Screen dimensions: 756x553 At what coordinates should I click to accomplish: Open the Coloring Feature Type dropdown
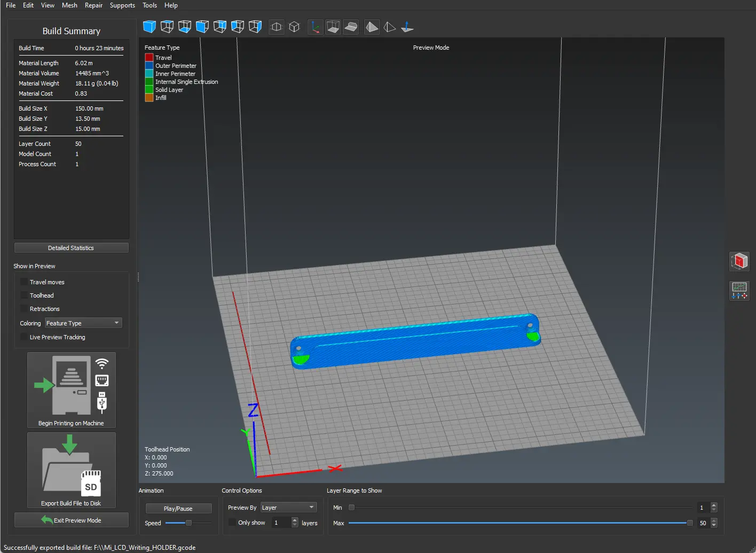tap(83, 323)
